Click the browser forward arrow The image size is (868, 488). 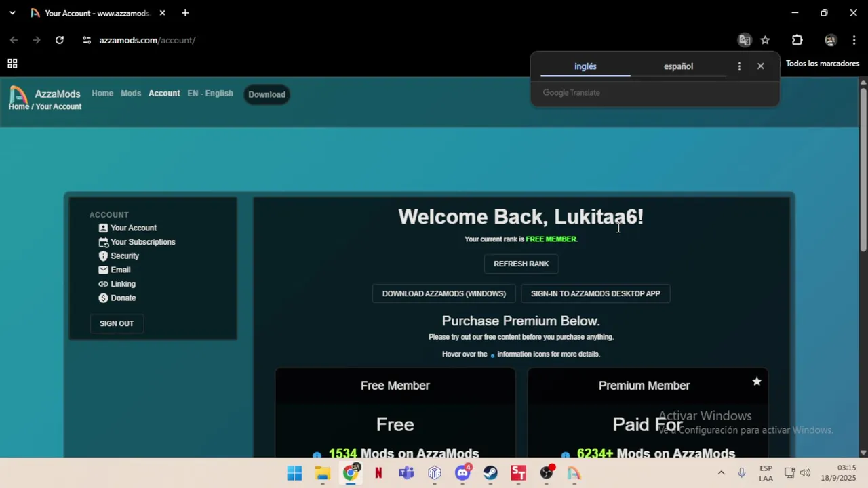click(x=37, y=40)
